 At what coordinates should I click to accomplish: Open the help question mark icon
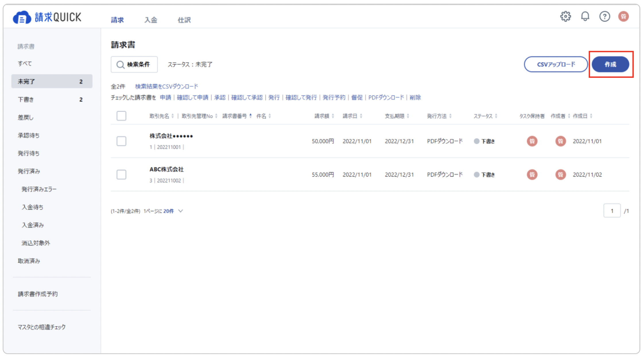click(604, 16)
